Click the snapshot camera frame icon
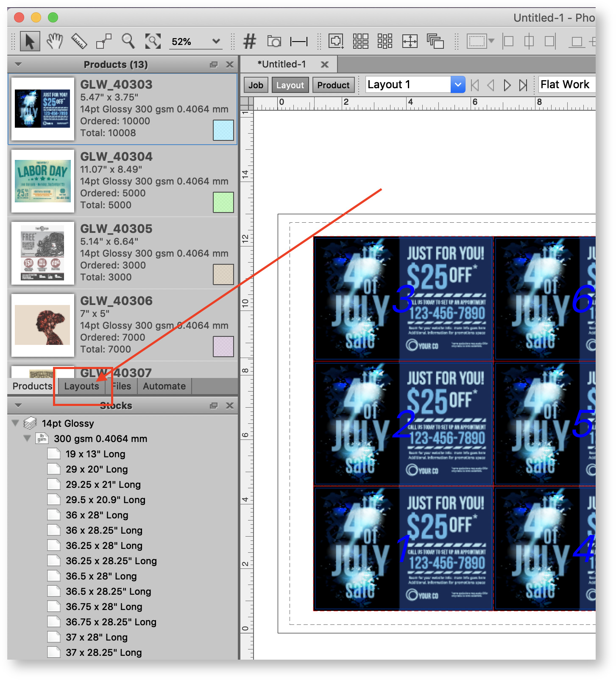 (274, 41)
